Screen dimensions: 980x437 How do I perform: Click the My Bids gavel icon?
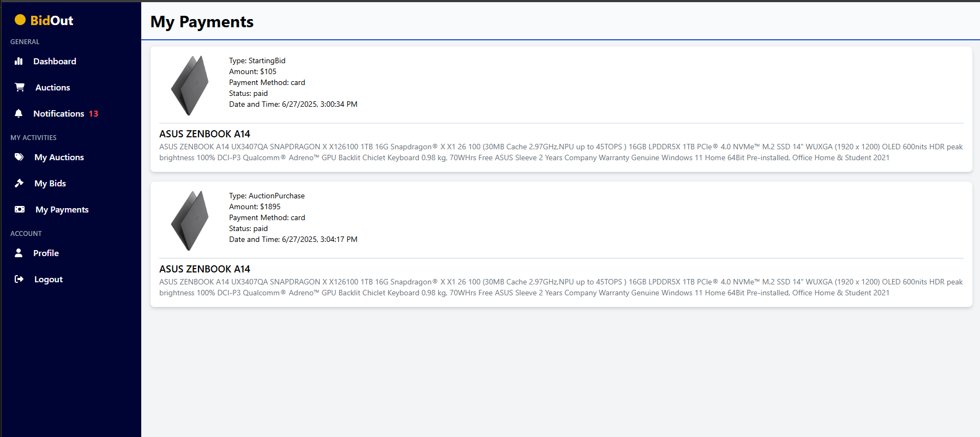(19, 183)
